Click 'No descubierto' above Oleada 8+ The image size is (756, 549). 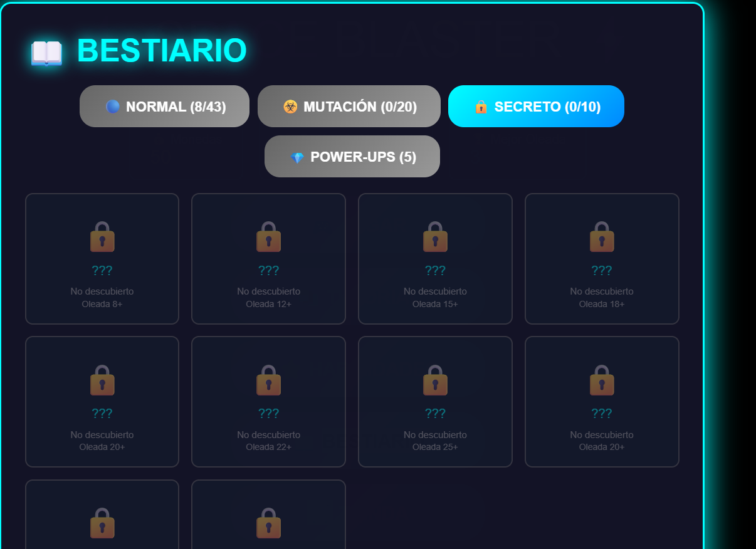pos(102,291)
